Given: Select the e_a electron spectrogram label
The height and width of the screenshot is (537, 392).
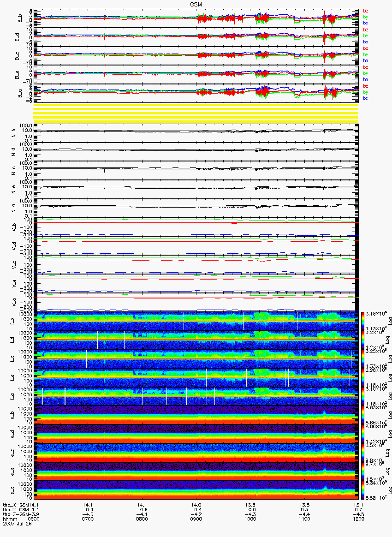Looking at the screenshot, I should (12, 491).
